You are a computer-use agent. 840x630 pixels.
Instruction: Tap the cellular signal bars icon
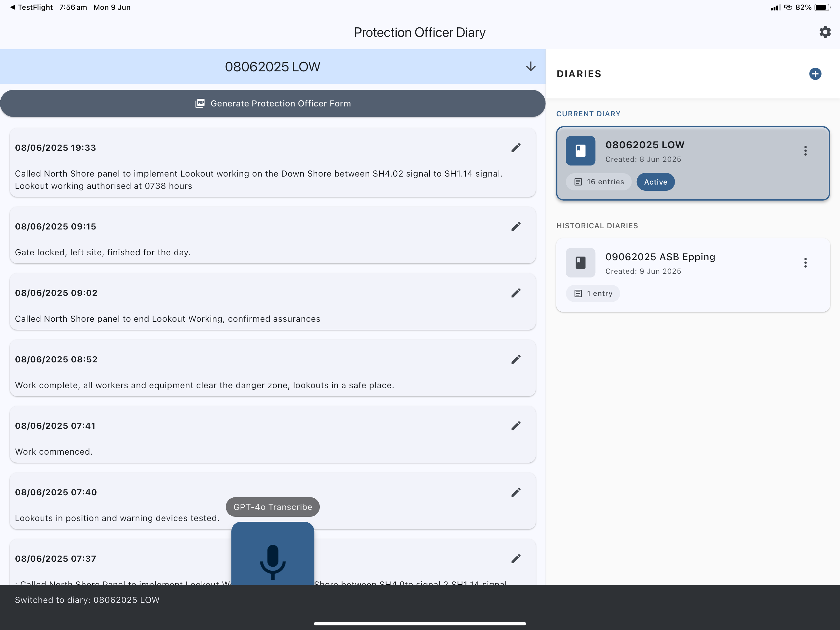click(x=775, y=8)
